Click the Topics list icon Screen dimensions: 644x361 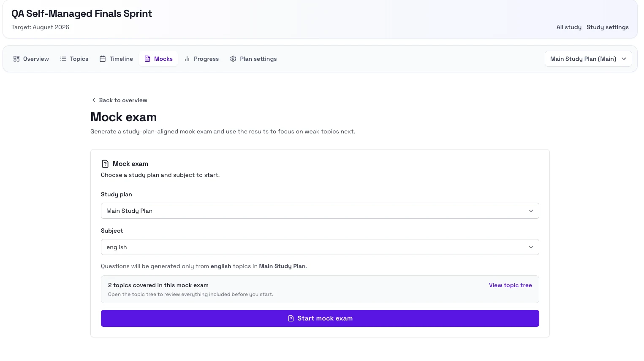[63, 59]
